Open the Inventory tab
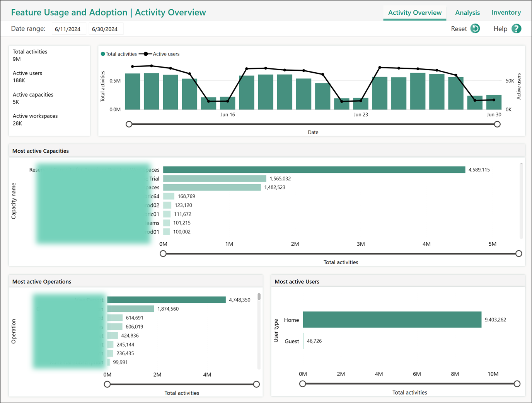Viewport: 532px width, 403px height. click(506, 12)
